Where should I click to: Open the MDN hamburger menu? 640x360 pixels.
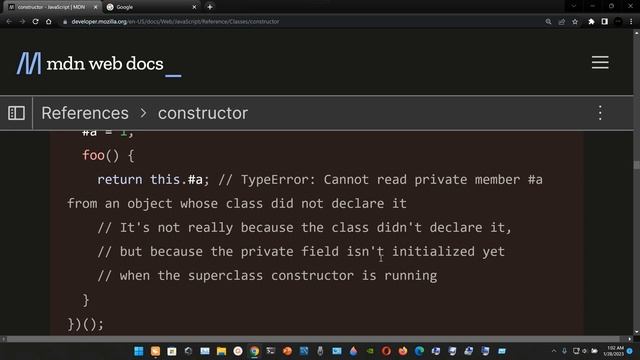(600, 62)
